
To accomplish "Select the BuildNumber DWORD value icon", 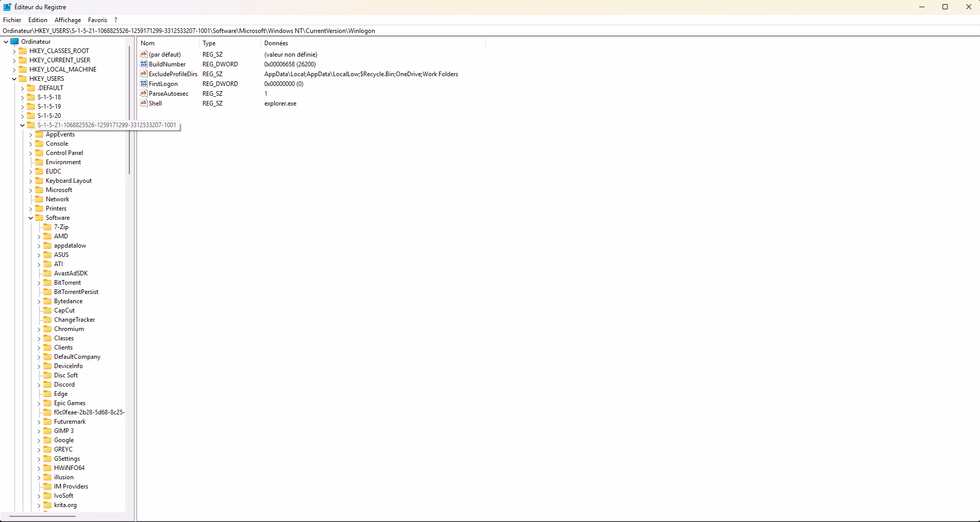I will click(144, 64).
